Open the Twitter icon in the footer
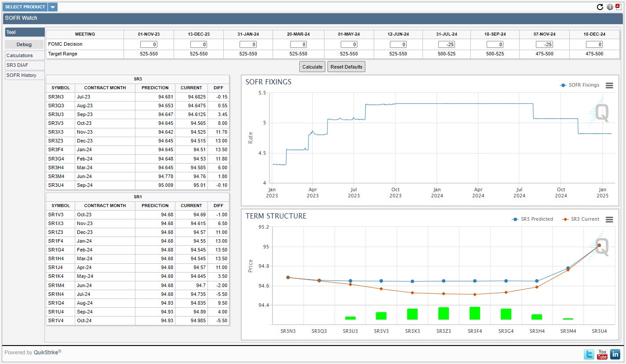626x364 pixels. tap(589, 354)
